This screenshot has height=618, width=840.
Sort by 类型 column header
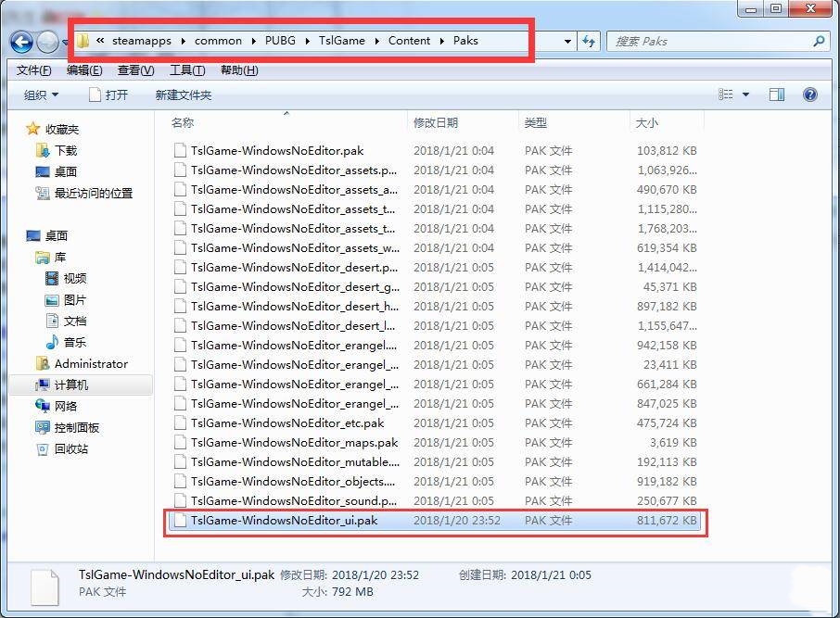coord(535,122)
